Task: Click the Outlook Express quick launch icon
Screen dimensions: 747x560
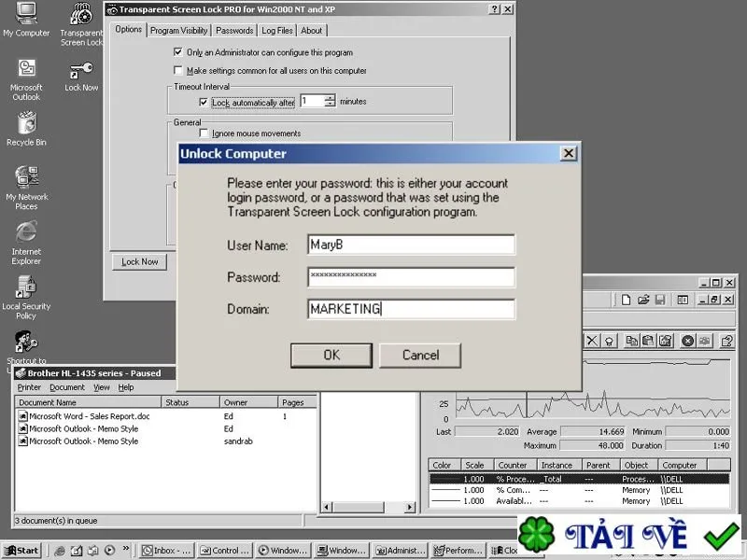Action: tap(92, 551)
